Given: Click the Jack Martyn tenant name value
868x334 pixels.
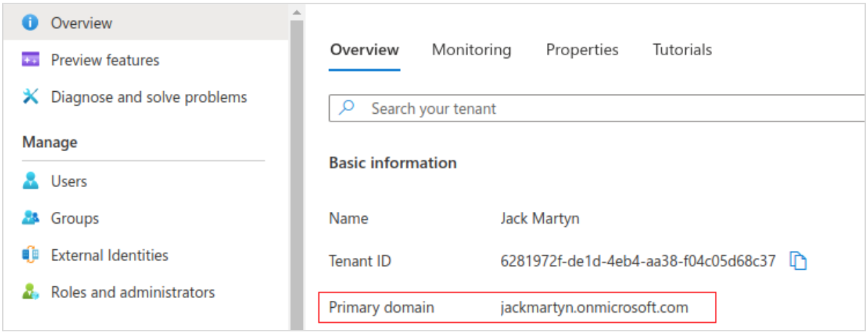Looking at the screenshot, I should [540, 219].
